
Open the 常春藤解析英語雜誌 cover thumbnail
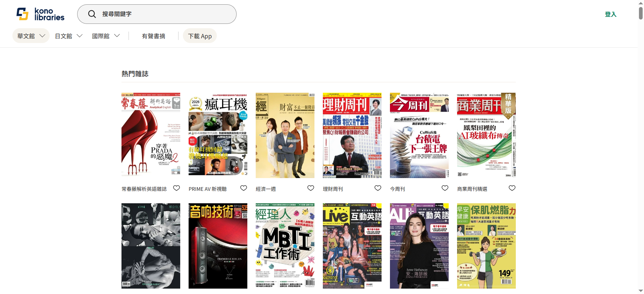click(x=151, y=135)
